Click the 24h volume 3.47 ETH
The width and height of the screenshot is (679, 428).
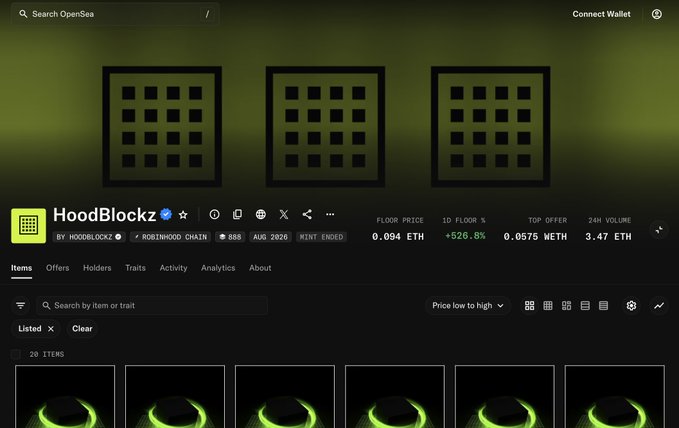[x=608, y=237]
